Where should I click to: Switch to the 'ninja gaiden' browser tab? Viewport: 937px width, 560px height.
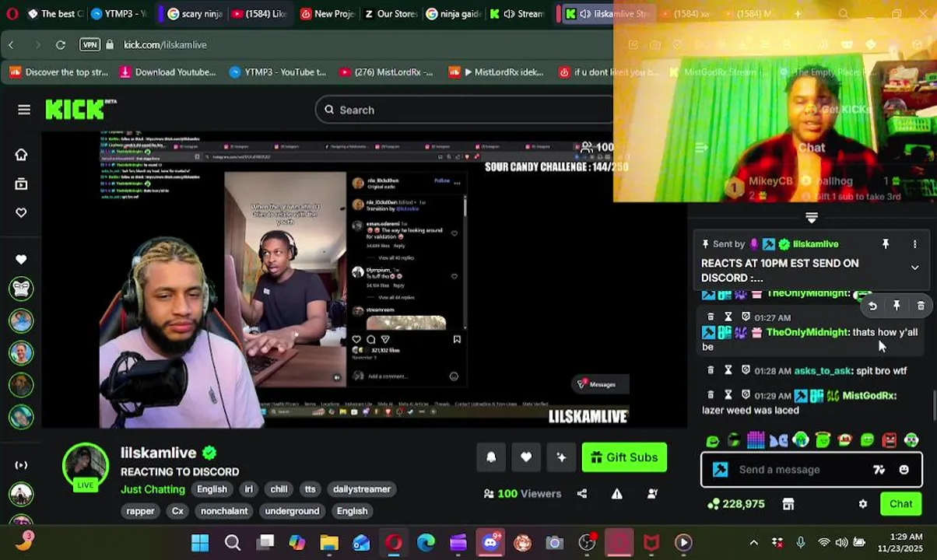pos(453,14)
